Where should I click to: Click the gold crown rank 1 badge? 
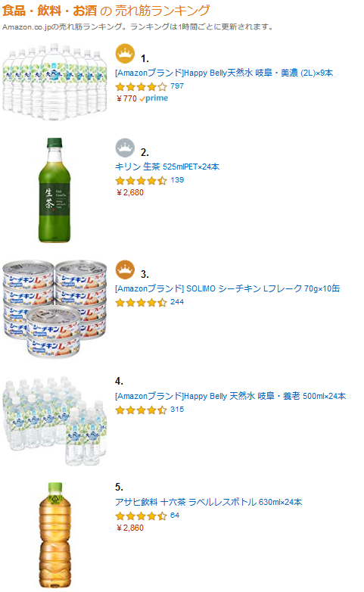coord(125,54)
